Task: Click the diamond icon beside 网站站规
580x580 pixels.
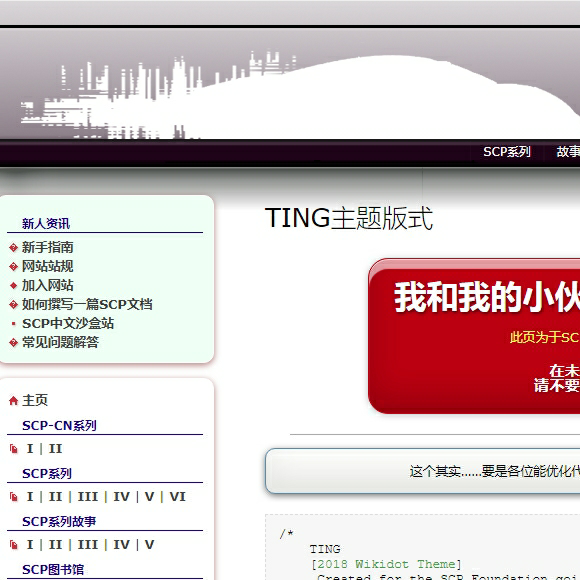Action: 13,266
